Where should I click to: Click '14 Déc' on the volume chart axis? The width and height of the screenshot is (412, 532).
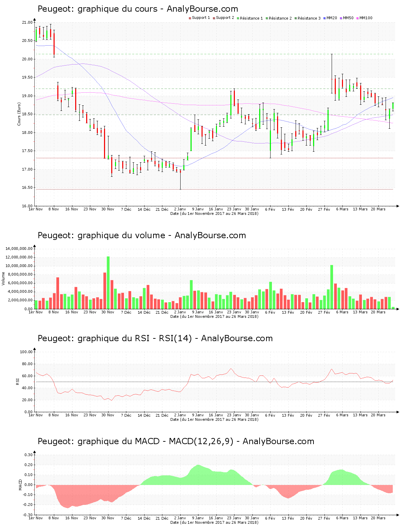(144, 312)
